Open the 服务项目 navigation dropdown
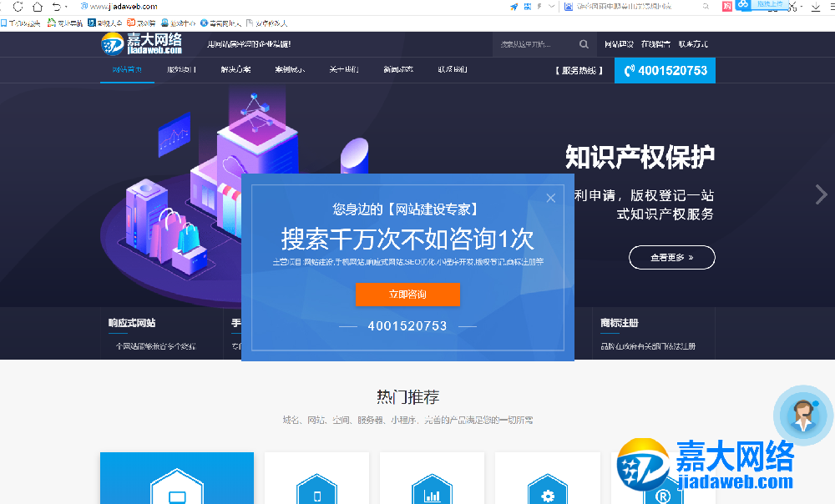835x504 pixels. coord(181,70)
